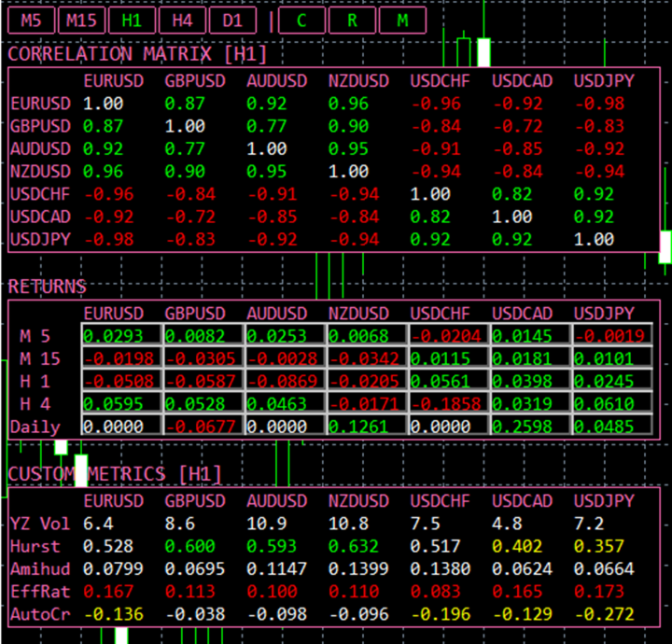Click the CORRELATION MATRIX [H1] title
The height and width of the screenshot is (644, 672).
pos(137,54)
